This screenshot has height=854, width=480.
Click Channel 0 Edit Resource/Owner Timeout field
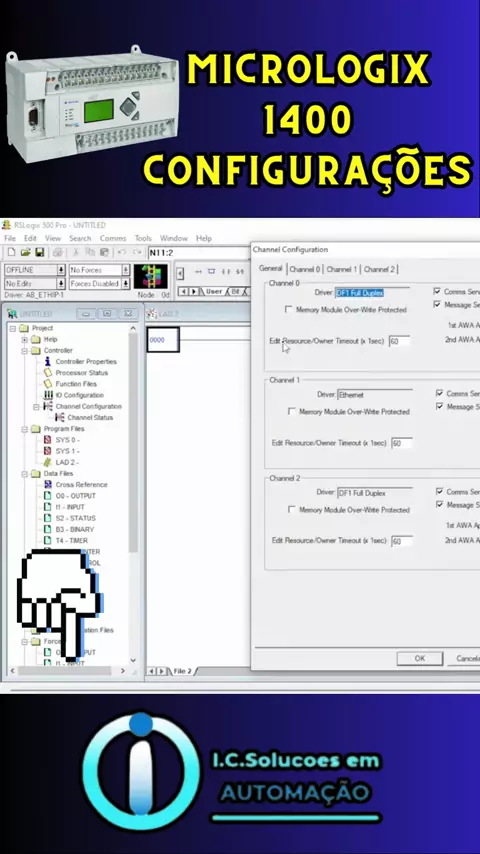click(399, 341)
